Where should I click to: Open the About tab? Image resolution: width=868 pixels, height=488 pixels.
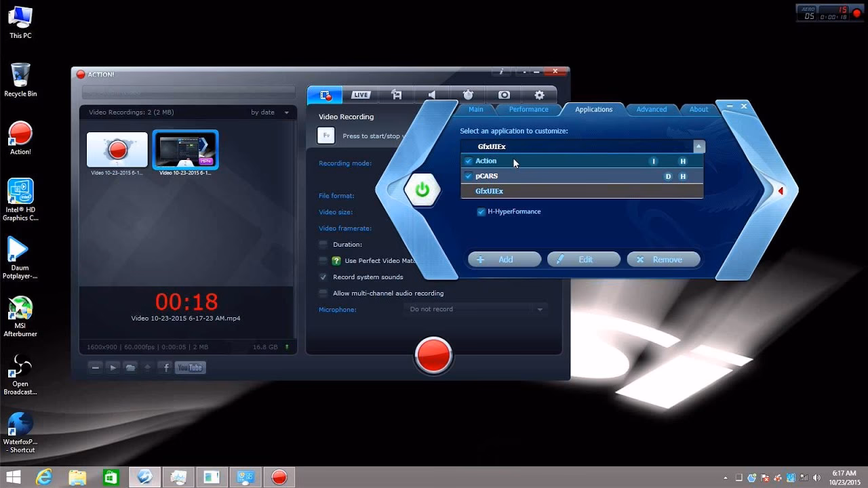pyautogui.click(x=698, y=109)
